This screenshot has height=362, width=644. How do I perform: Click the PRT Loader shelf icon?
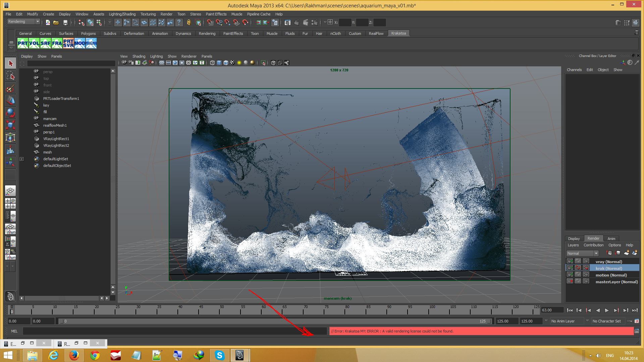pos(22,43)
